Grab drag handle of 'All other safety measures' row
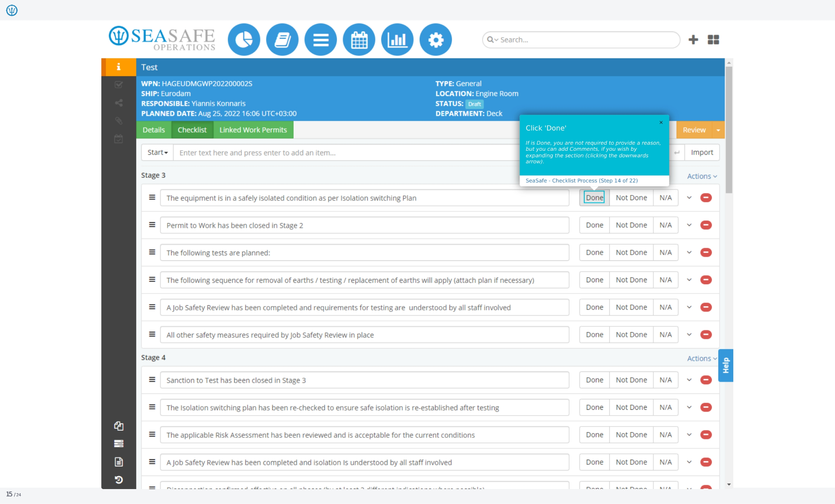The image size is (835, 504). 152,335
